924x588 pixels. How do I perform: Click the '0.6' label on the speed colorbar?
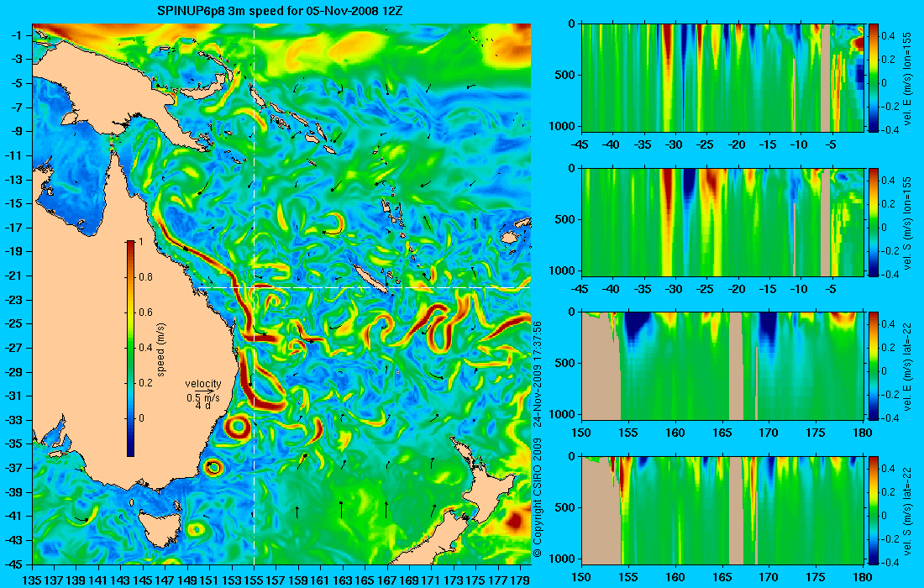click(x=145, y=312)
